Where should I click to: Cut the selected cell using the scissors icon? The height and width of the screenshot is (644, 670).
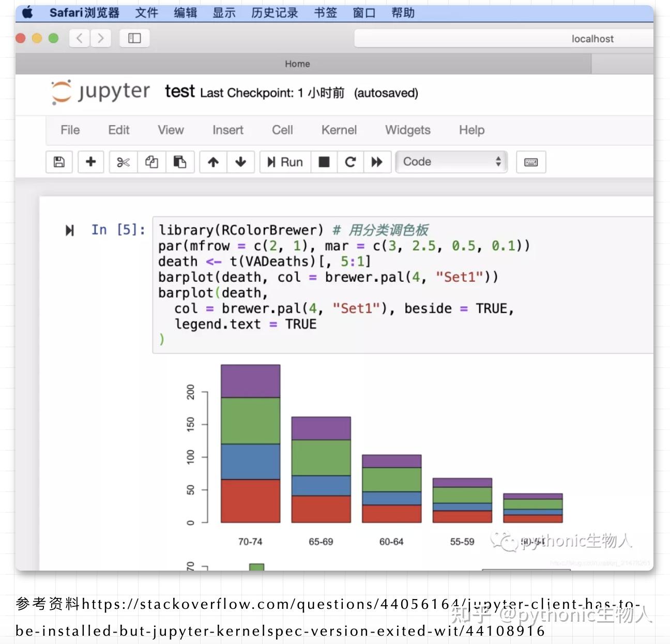tap(123, 162)
